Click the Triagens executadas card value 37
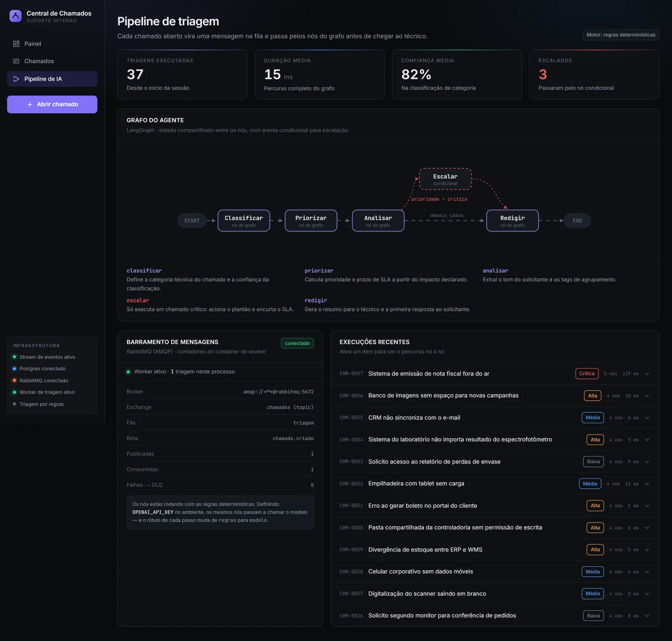This screenshot has width=672, height=641. tap(135, 74)
